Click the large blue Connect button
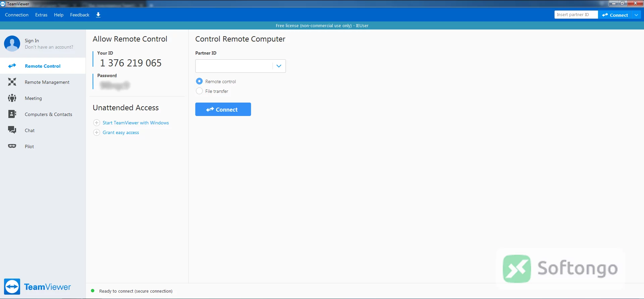 [x=223, y=109]
